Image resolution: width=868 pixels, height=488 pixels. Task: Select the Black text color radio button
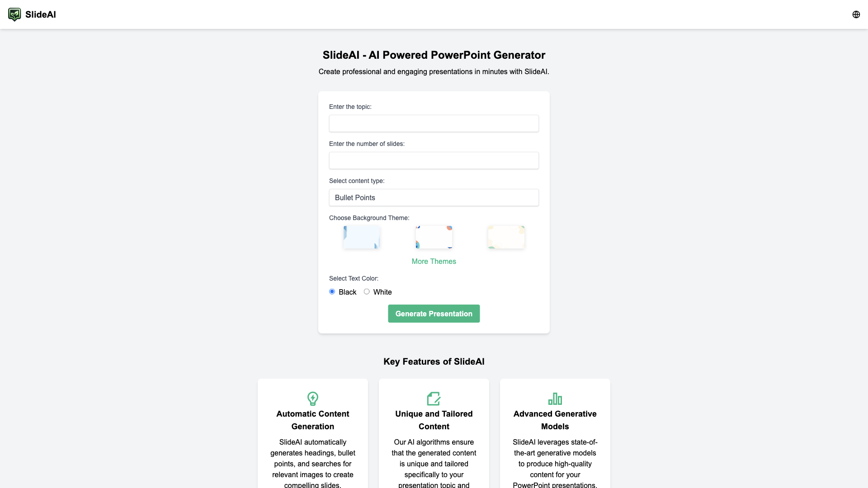[332, 292]
